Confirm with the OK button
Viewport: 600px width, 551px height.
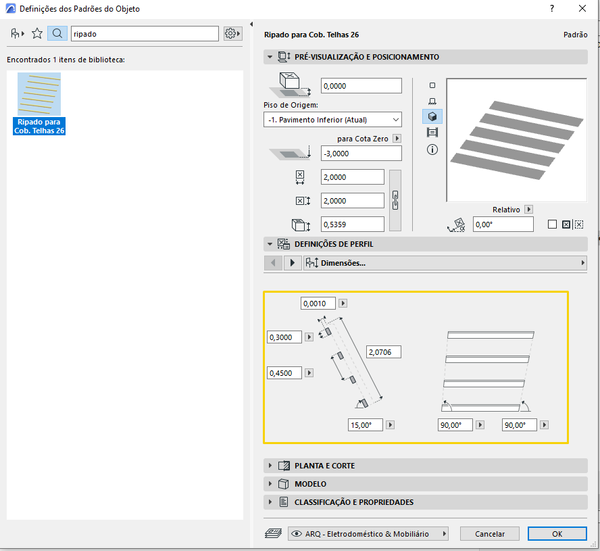557,534
